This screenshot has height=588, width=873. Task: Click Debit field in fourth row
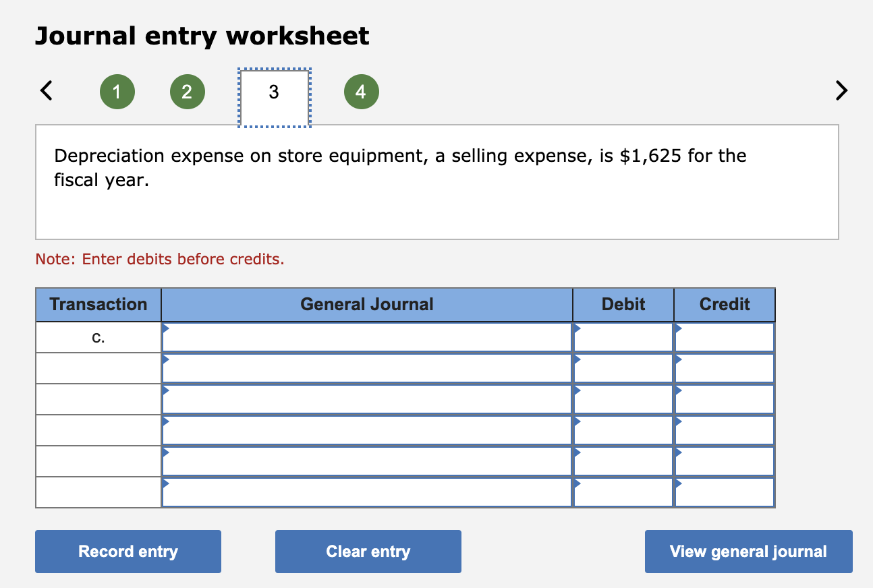point(623,430)
